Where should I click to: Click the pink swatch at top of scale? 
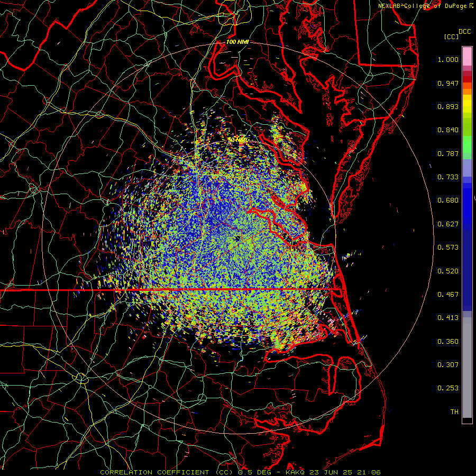[x=467, y=56]
